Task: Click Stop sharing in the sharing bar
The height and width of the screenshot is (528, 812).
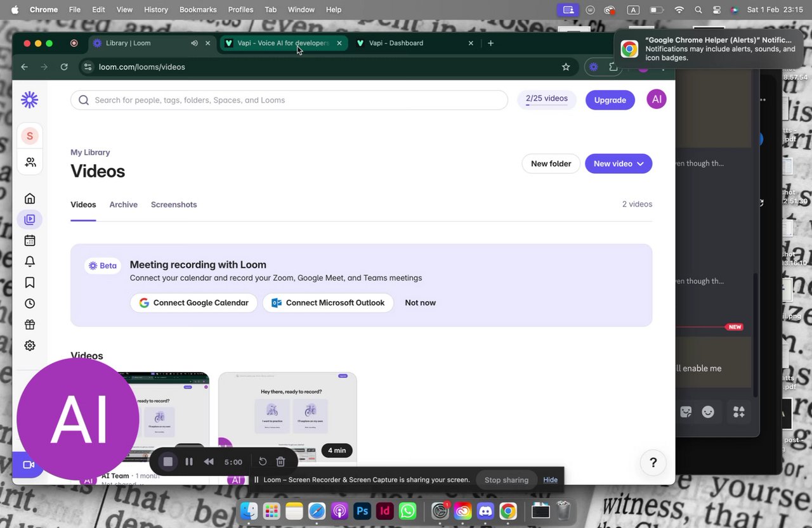Action: (x=506, y=480)
